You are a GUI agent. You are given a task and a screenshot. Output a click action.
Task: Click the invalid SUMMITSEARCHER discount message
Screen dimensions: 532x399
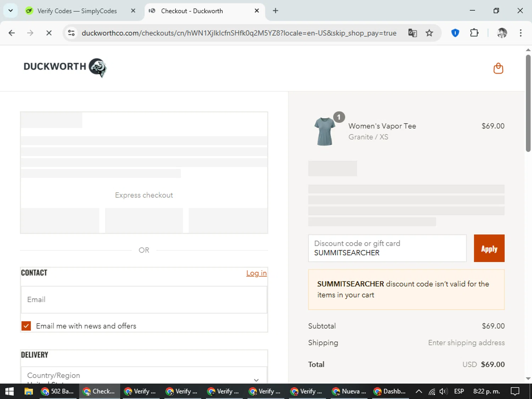point(406,289)
